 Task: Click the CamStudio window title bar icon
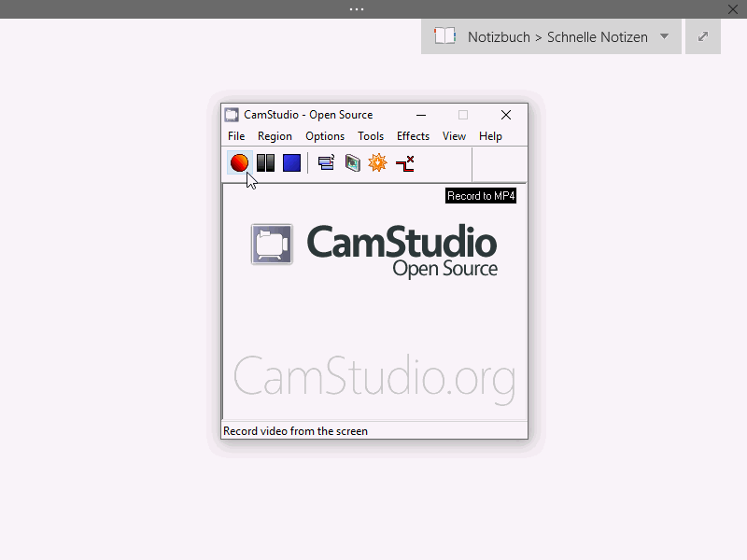click(231, 114)
